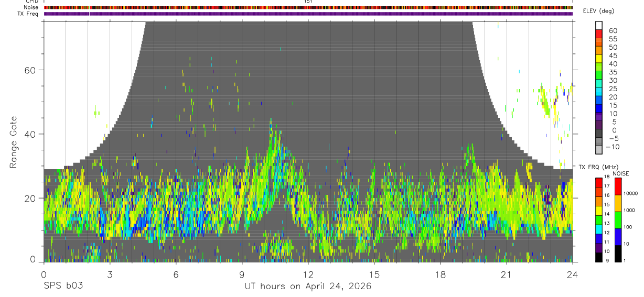Click the purple TX Freq strip
The height and width of the screenshot is (297, 644).
click(308, 14)
